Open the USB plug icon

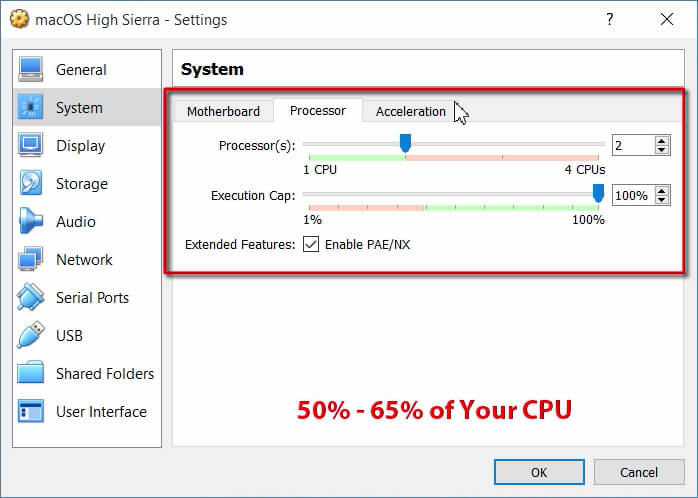(31, 336)
